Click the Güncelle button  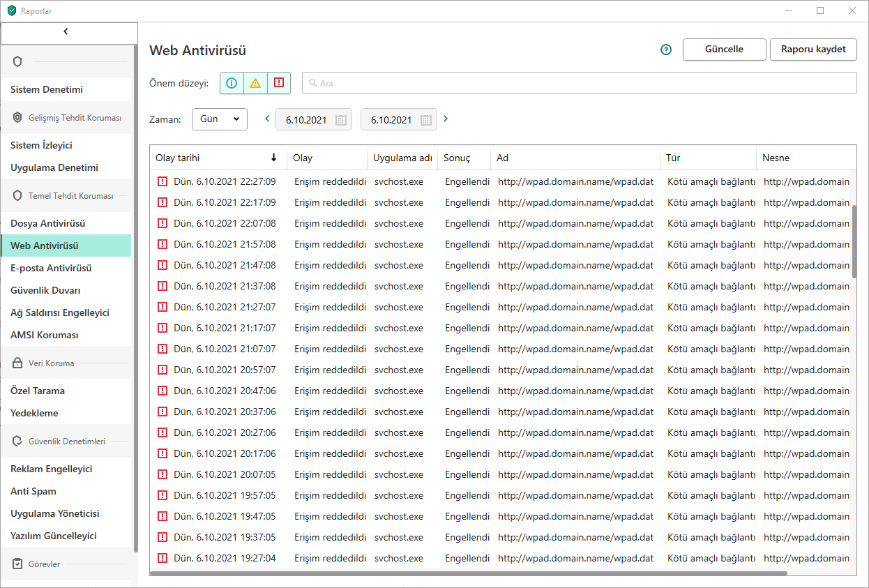tap(724, 50)
